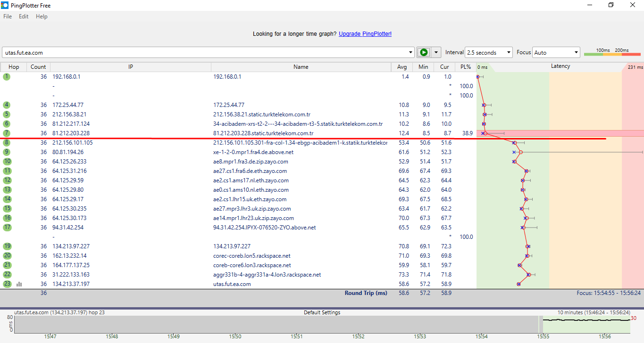
Task: Open the Focus Auto dropdown
Action: pyautogui.click(x=556, y=52)
